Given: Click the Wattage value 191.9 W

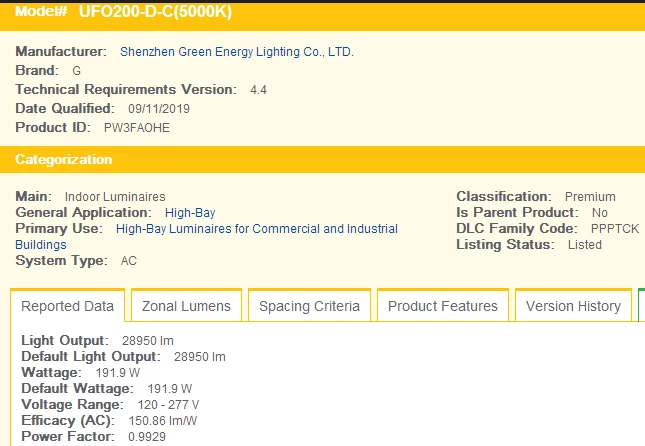Looking at the screenshot, I should 118,373.
